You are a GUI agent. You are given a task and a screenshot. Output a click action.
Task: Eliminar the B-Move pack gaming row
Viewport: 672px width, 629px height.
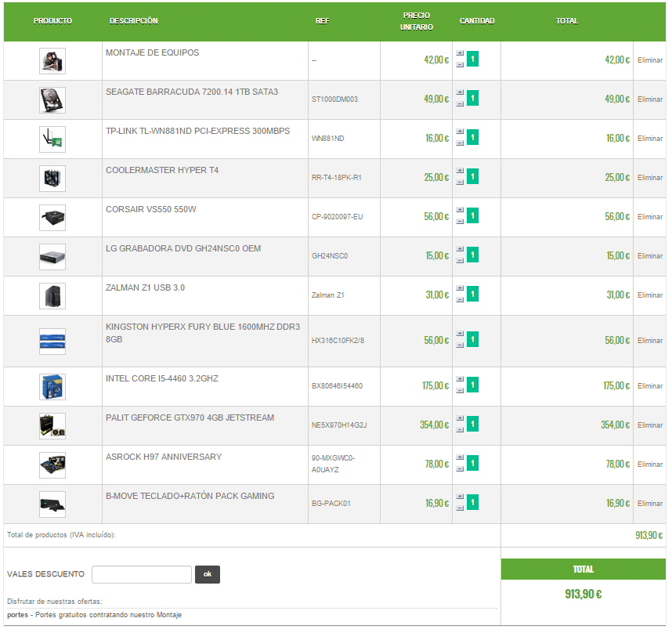[x=650, y=504]
